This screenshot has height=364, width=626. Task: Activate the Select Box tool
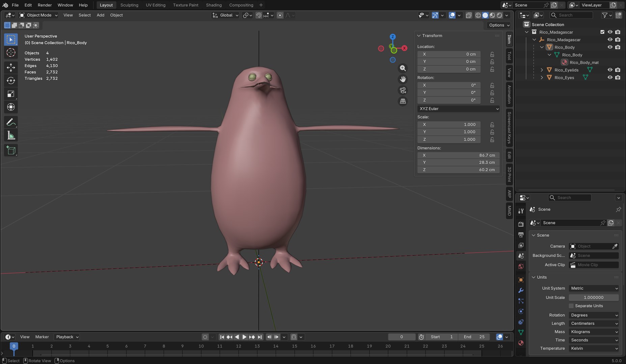click(11, 39)
